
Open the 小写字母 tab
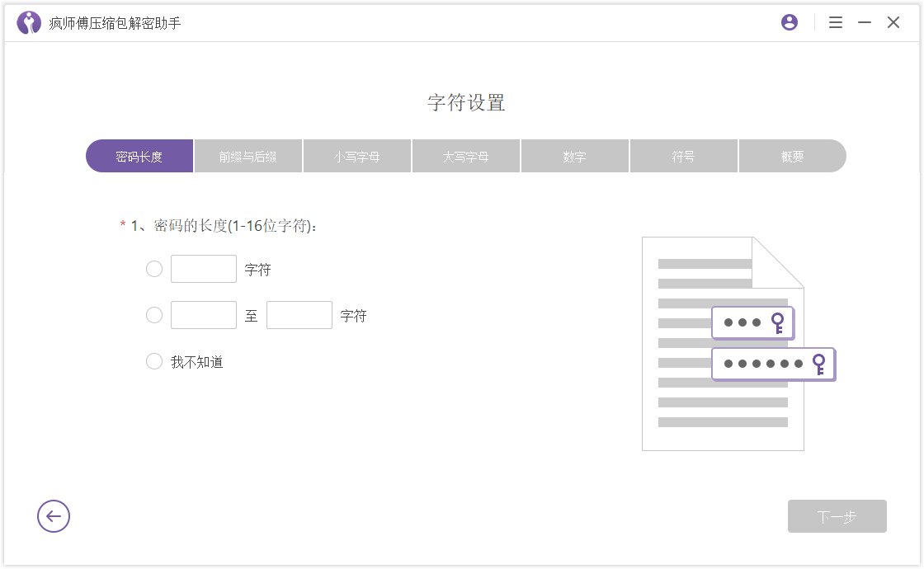tap(356, 155)
